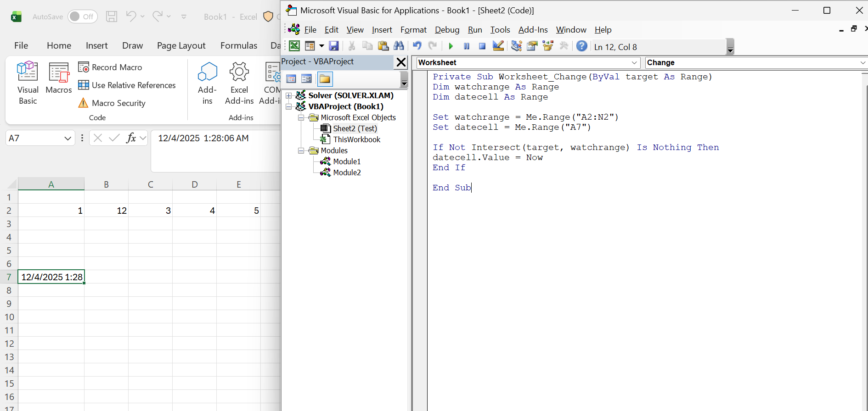Screen dimensions: 868x411
Task: Open the UserForm insert dropdown arrow
Action: click(321, 46)
